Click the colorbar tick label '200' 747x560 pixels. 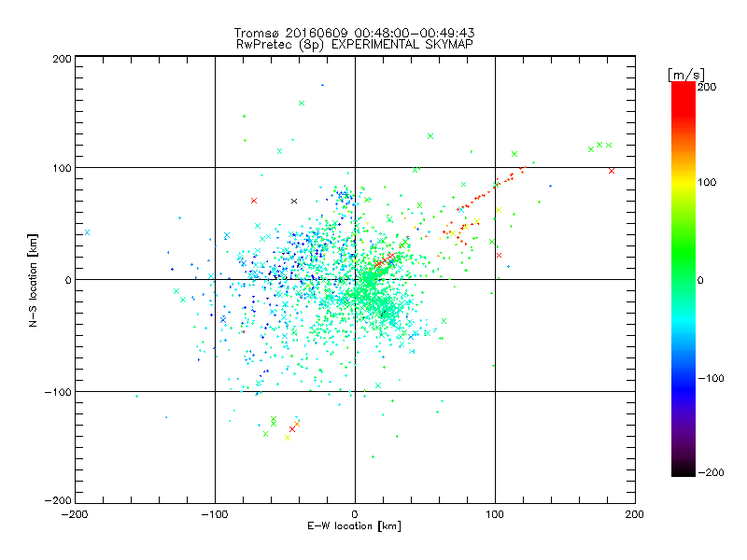tap(707, 87)
